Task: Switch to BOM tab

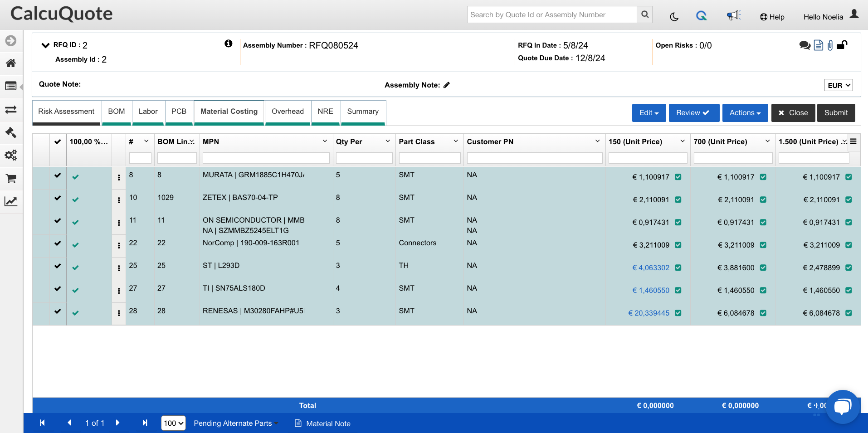Action: tap(117, 112)
